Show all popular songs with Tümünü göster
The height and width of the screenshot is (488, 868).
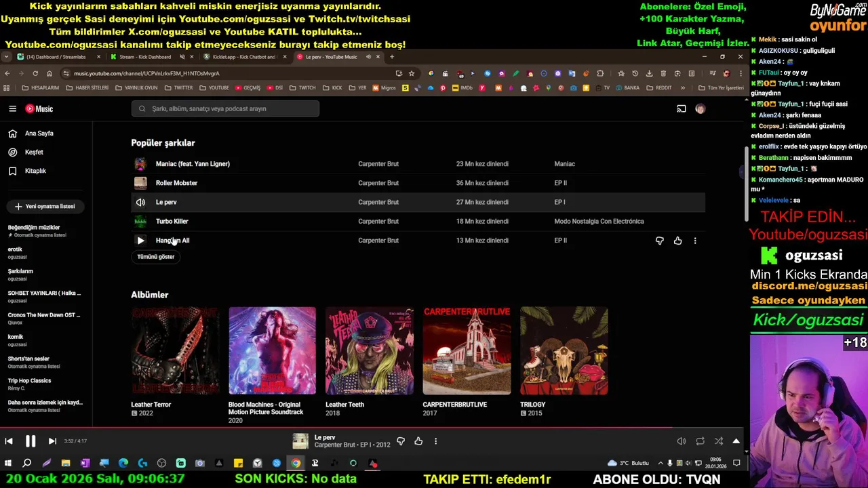point(156,257)
